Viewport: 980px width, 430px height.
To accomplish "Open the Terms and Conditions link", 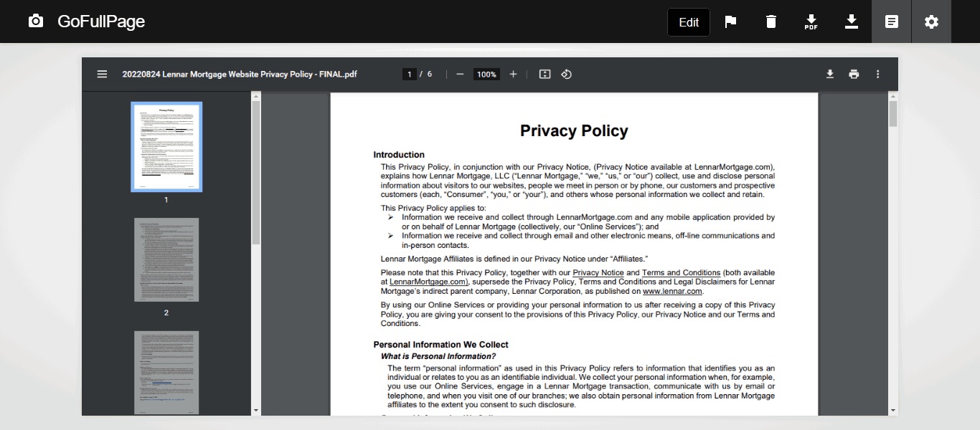I will point(681,273).
